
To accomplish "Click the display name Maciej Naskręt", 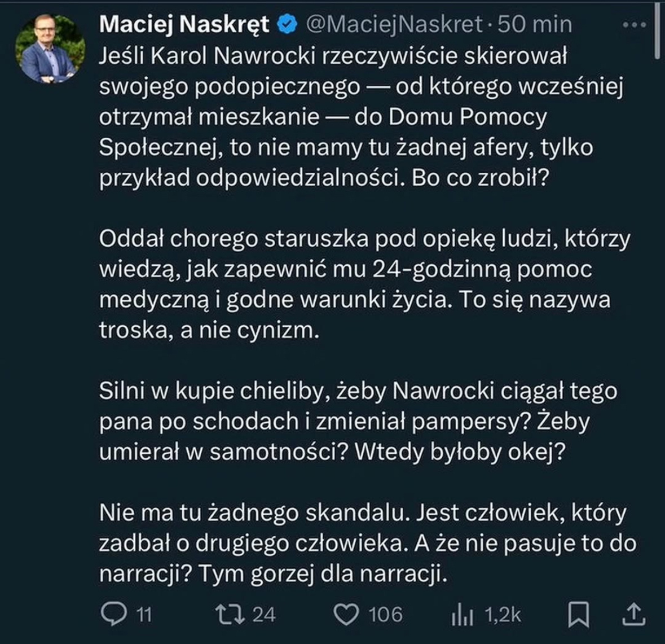I will coord(184,24).
